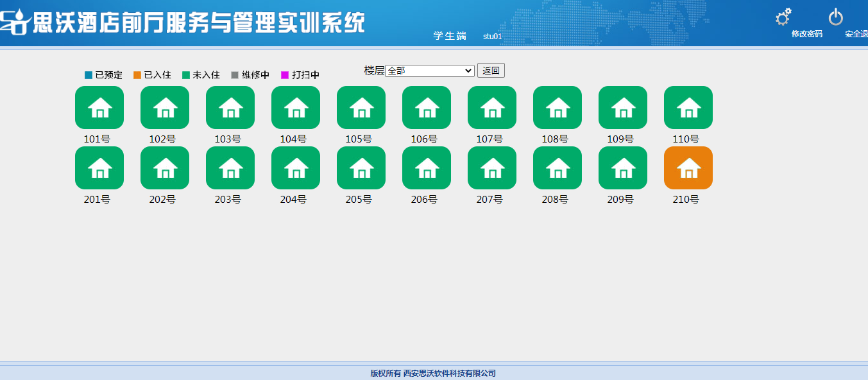
Task: Select the room 105 house icon
Action: pyautogui.click(x=361, y=107)
